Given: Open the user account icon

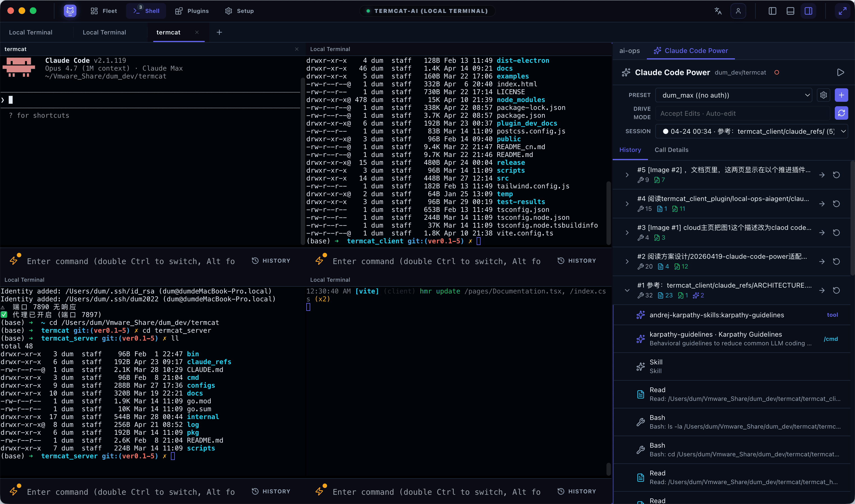Looking at the screenshot, I should pyautogui.click(x=738, y=11).
